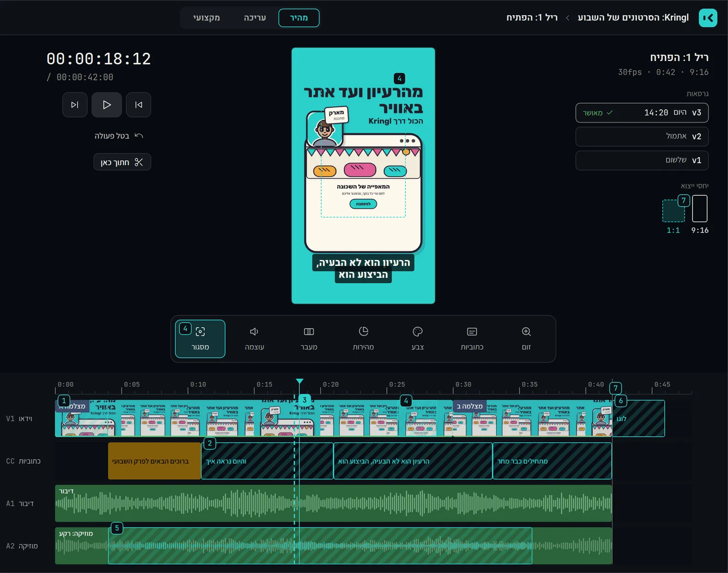Image resolution: width=728 pixels, height=573 pixels.
Task: Play the reel preview
Action: (106, 105)
